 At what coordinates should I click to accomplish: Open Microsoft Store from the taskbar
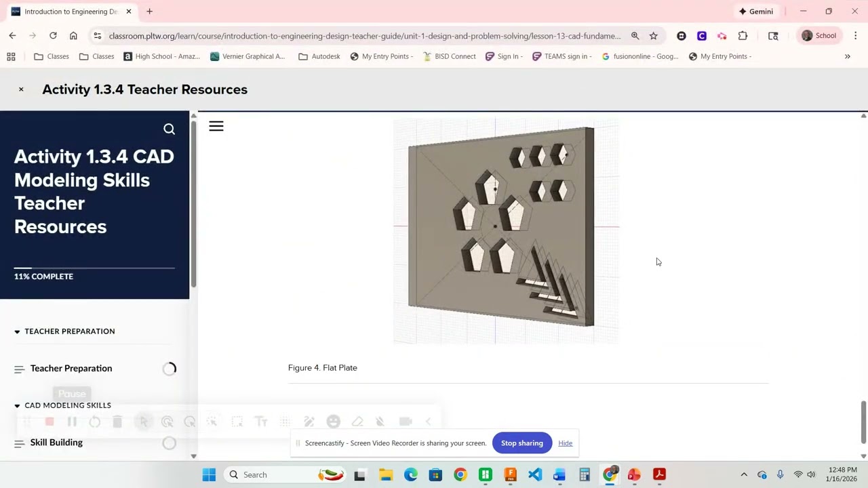(x=435, y=474)
